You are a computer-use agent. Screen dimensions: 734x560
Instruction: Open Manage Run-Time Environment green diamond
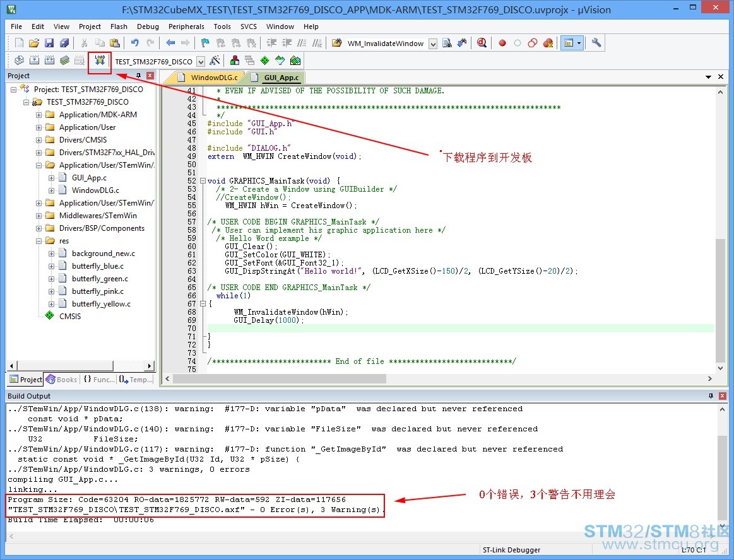click(x=265, y=61)
